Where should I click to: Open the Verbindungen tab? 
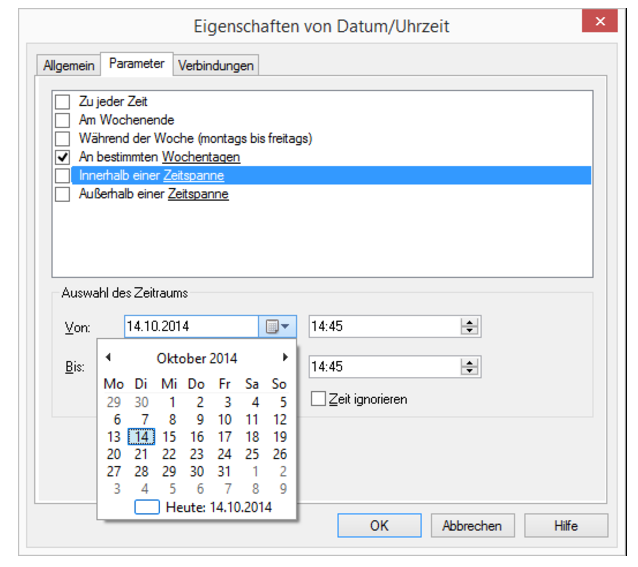click(216, 65)
